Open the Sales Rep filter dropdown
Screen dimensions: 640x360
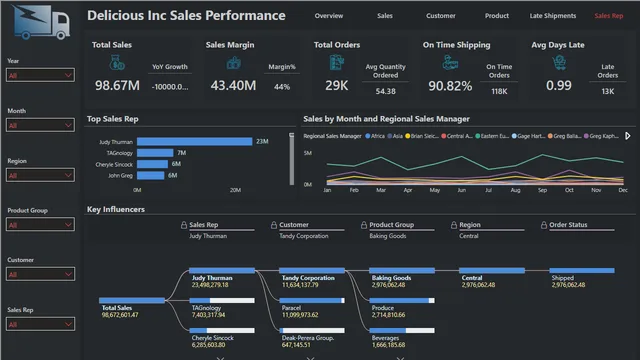[x=40, y=324]
